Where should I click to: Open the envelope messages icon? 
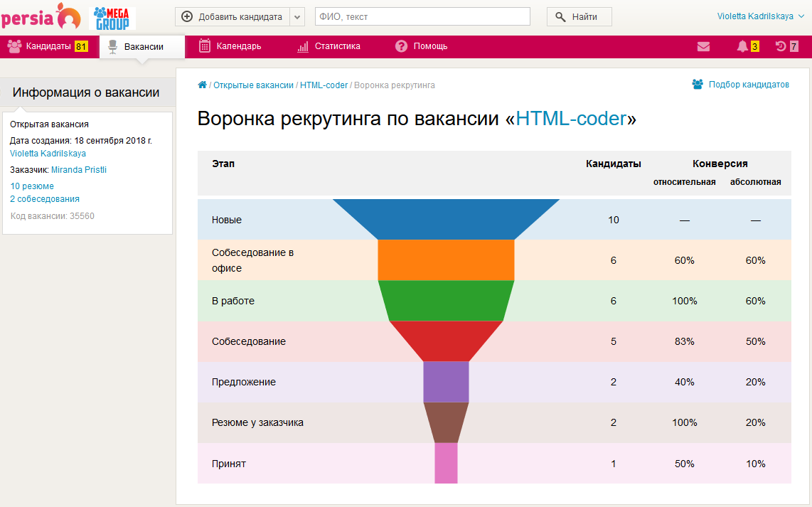point(703,47)
